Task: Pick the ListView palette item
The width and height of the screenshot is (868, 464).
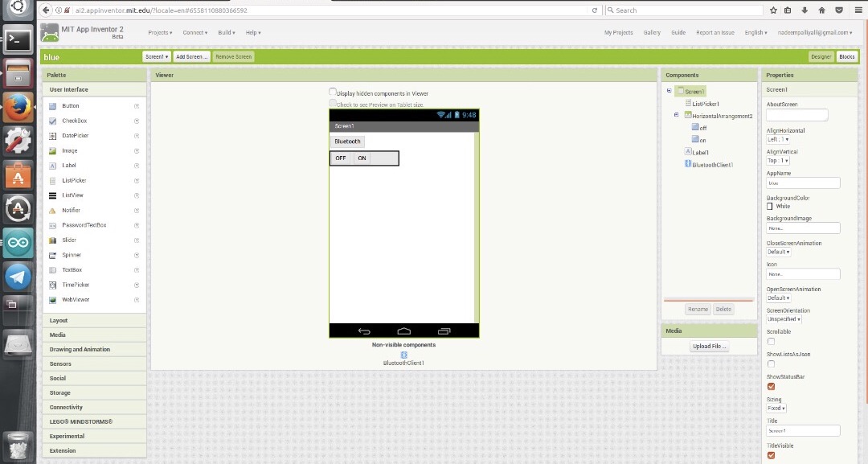Action: click(x=72, y=195)
